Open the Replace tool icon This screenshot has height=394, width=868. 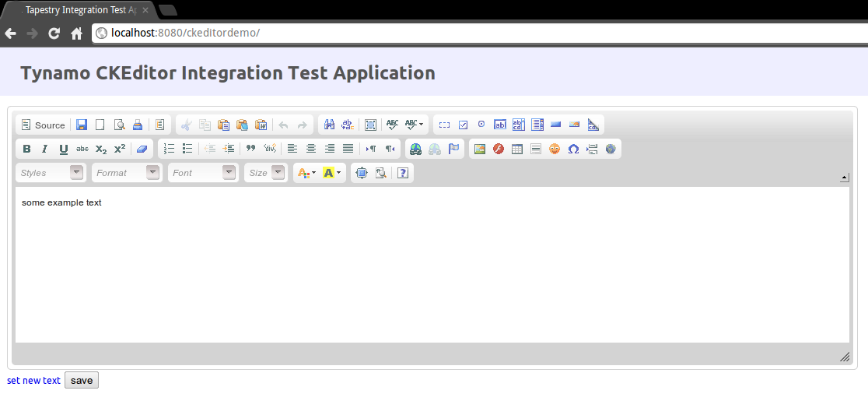coord(348,125)
